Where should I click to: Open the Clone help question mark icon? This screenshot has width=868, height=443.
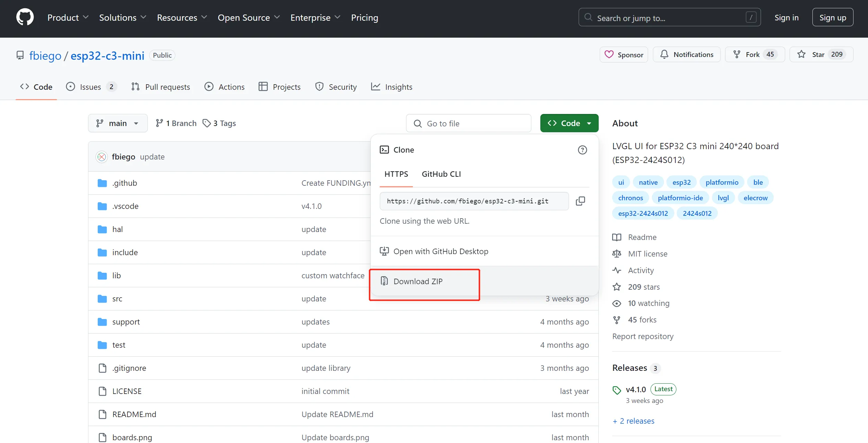(582, 150)
